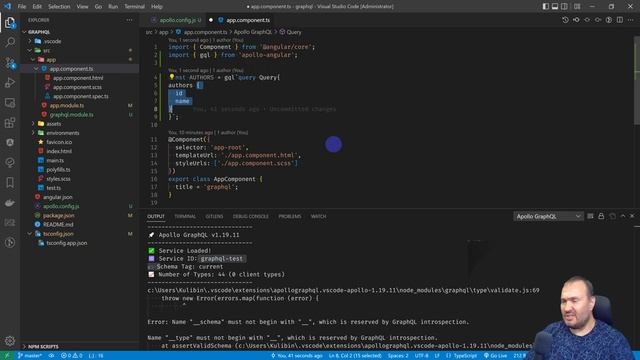
Task: Click the Apollo GraphQL breadcrumb
Action: point(253,32)
